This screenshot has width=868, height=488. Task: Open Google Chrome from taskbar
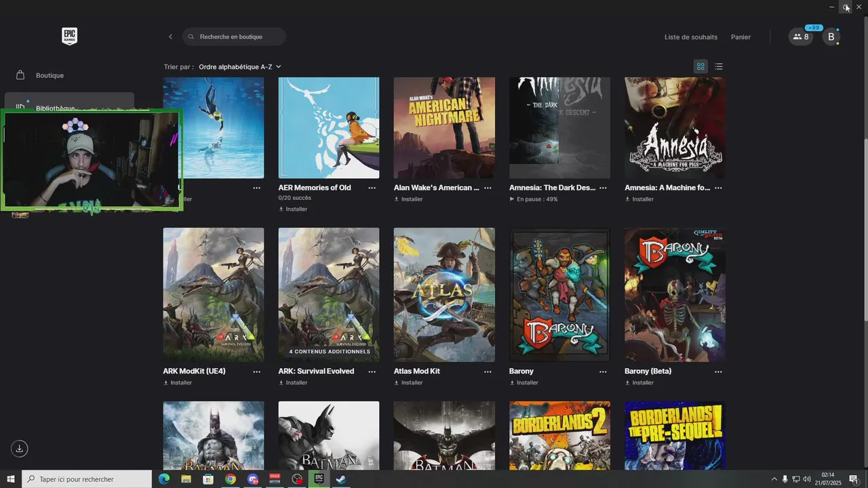(231, 479)
